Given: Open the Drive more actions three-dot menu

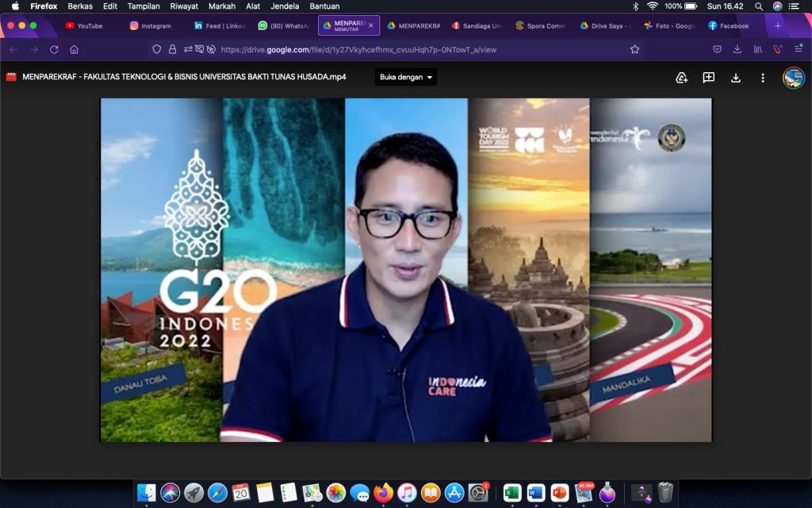Looking at the screenshot, I should (x=762, y=78).
